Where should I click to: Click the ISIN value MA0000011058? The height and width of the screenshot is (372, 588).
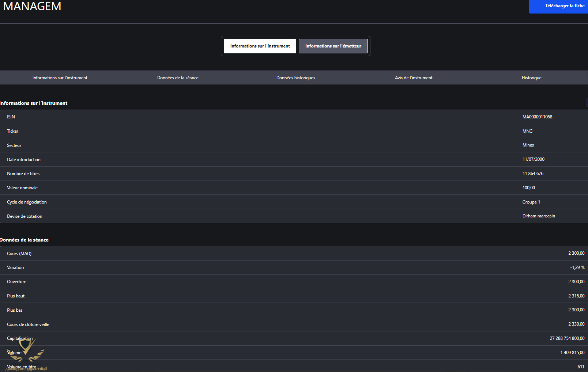(x=537, y=117)
